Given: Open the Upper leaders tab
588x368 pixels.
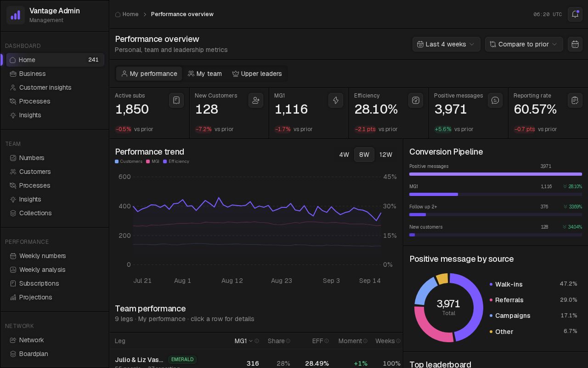Looking at the screenshot, I should pos(257,74).
